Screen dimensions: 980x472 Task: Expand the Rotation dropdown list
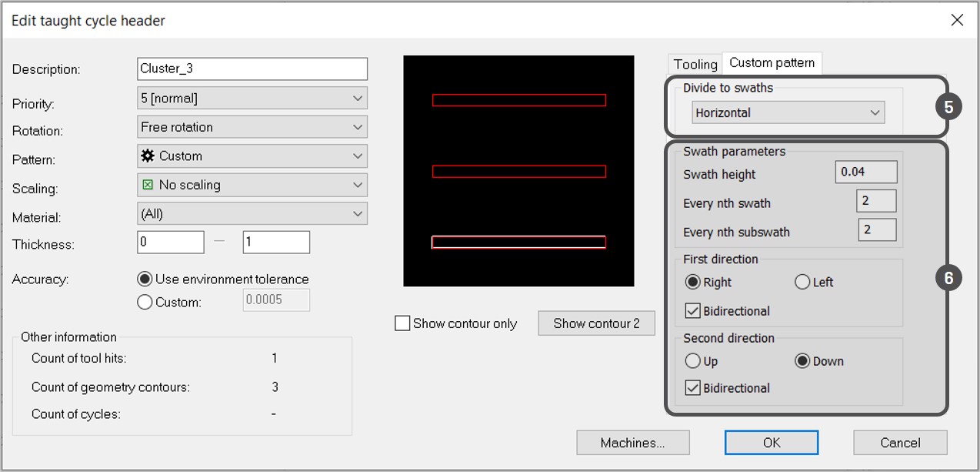(x=252, y=127)
